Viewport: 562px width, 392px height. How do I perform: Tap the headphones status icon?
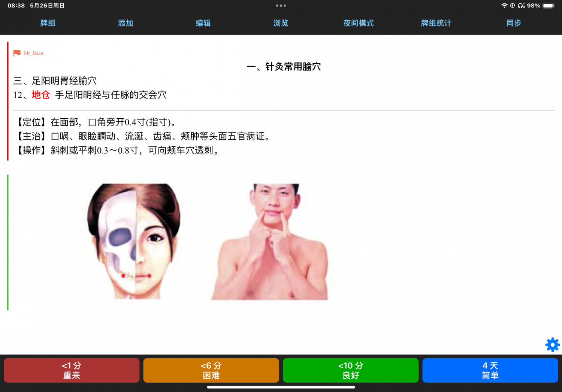[521, 6]
